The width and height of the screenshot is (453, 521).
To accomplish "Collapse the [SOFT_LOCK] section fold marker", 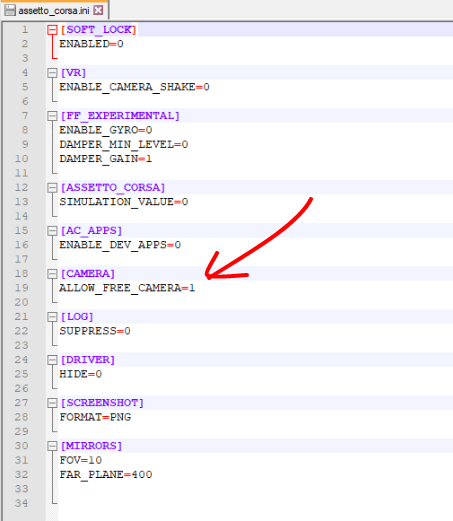I will point(52,30).
